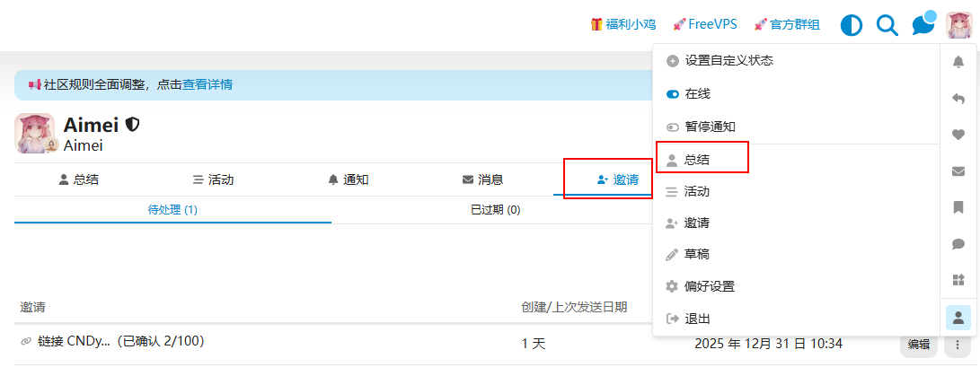The height and width of the screenshot is (376, 980).
Task: Switch to the 已过期 (0) tab
Action: [x=495, y=210]
